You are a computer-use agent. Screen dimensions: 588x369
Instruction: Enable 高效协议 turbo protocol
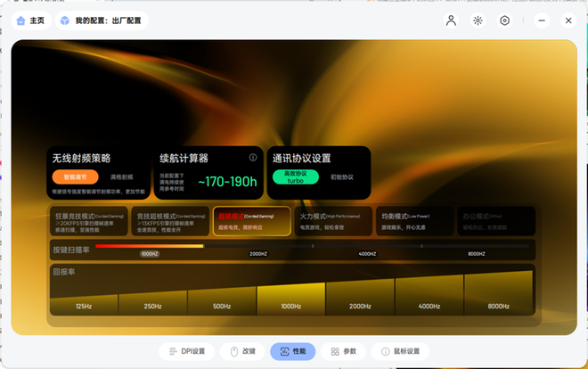295,176
